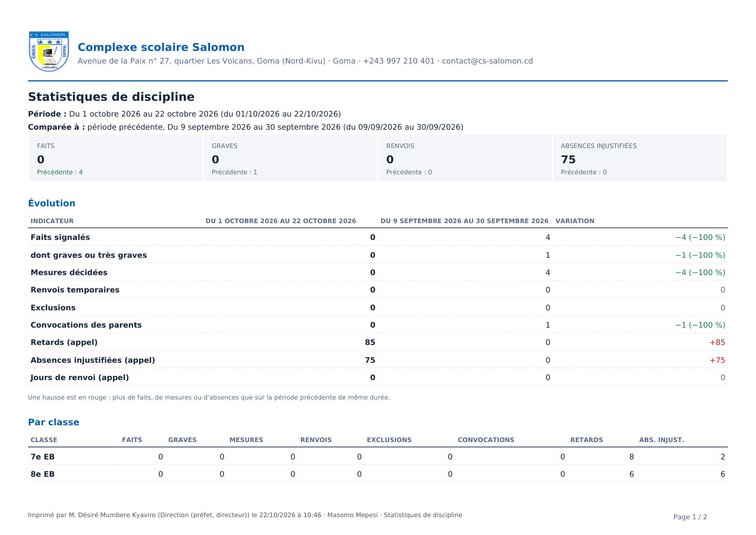Click the RENVOIS summary card label

pos(400,146)
